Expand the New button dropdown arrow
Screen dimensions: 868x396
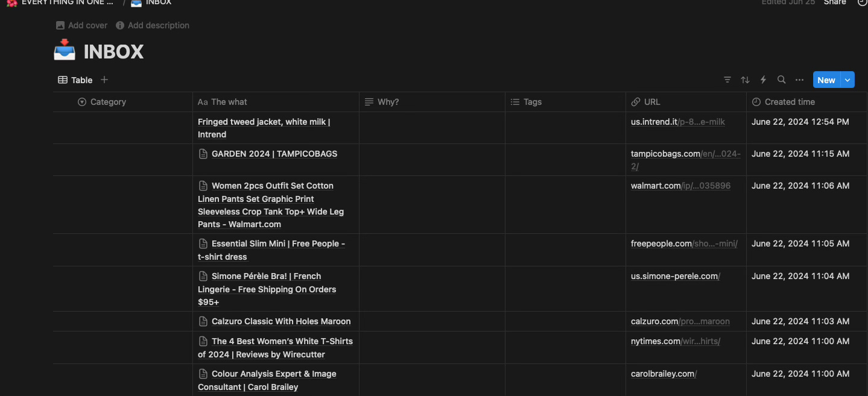coord(848,80)
